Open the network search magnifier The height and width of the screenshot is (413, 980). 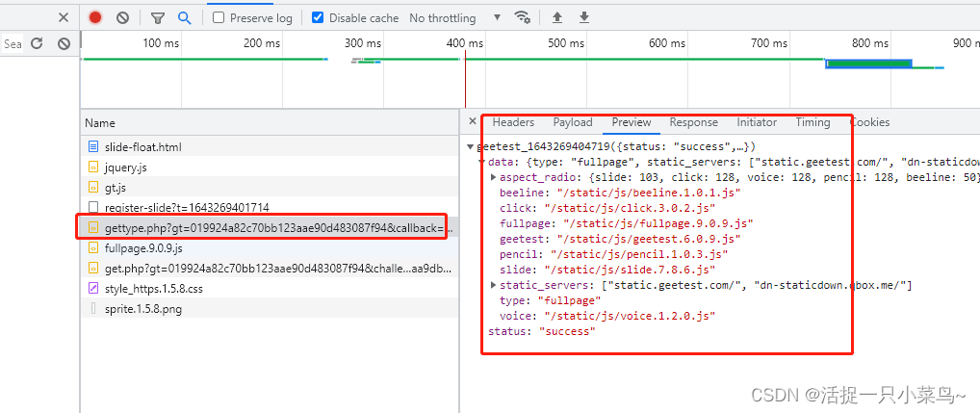point(184,17)
